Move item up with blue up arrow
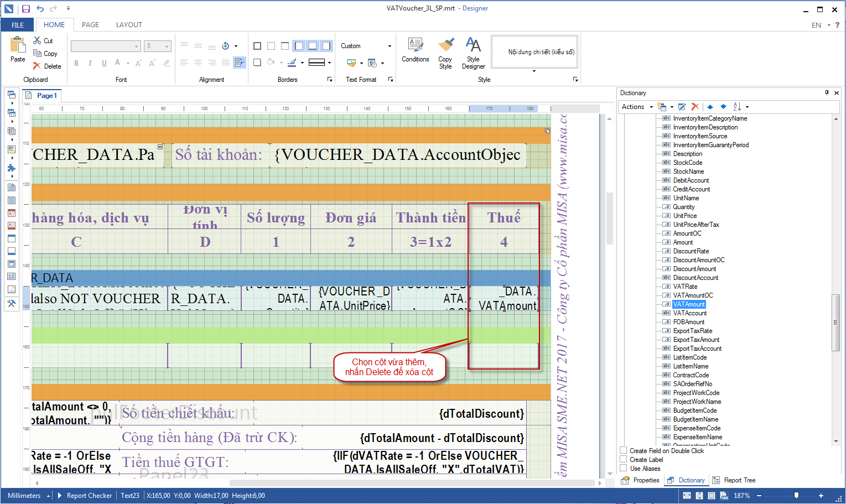The image size is (846, 504). point(710,107)
